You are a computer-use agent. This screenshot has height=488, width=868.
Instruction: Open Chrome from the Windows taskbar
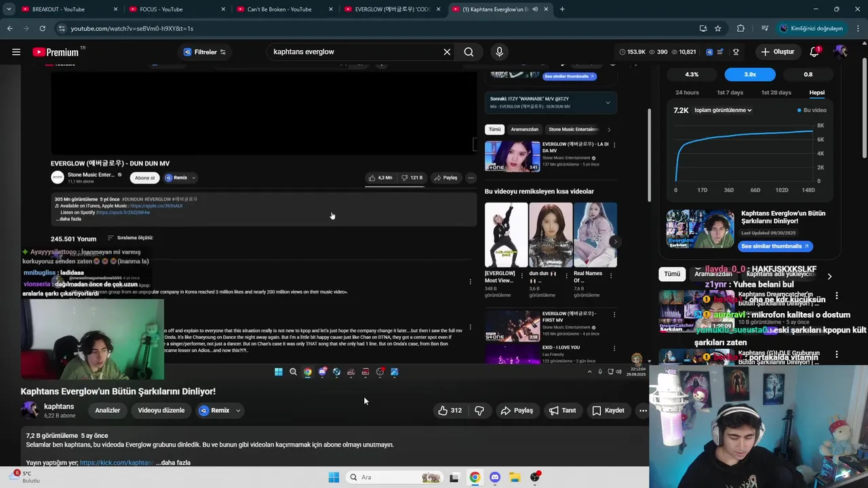475,477
